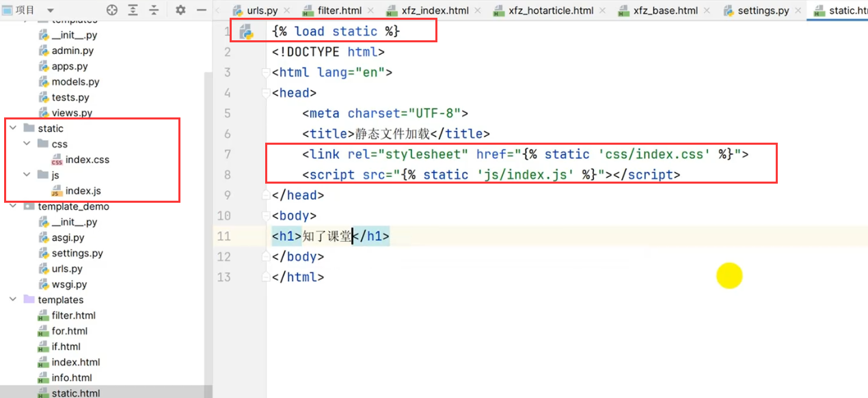Open project panel settings gear
The height and width of the screenshot is (398, 868).
180,10
